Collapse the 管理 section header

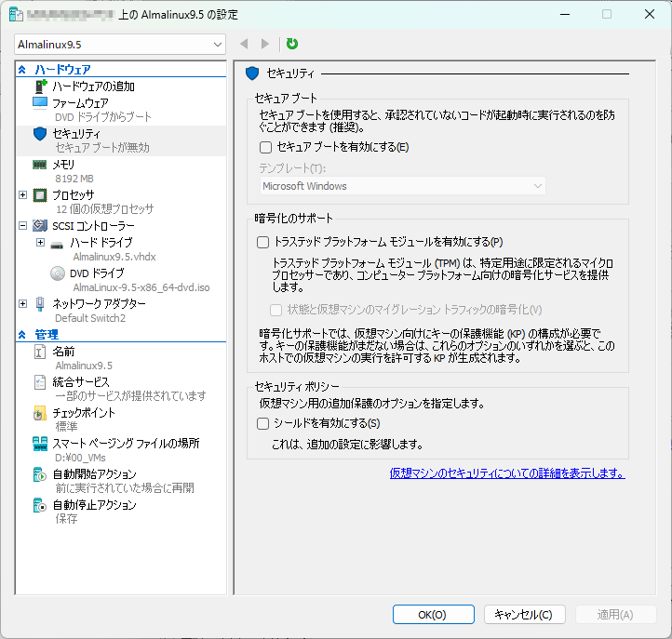point(23,335)
